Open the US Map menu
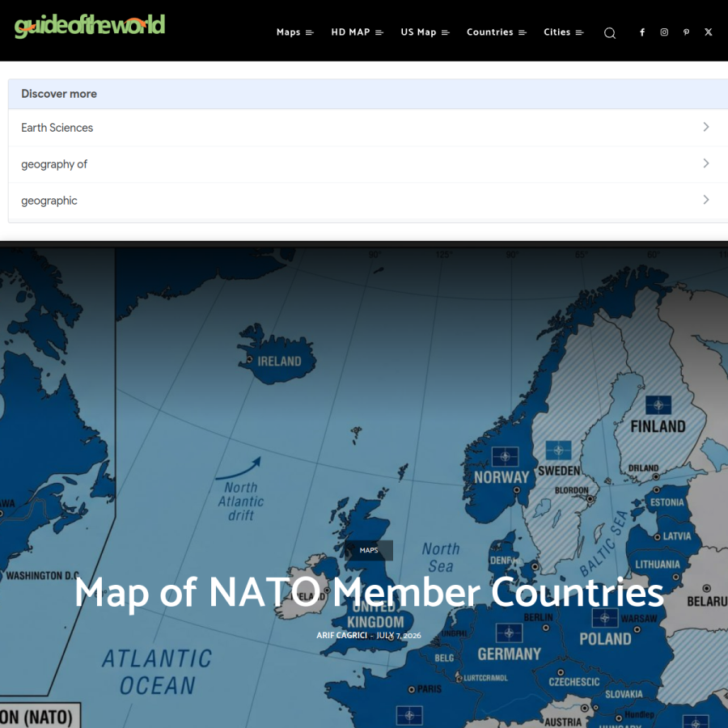Viewport: 728px width, 728px height. (x=418, y=32)
